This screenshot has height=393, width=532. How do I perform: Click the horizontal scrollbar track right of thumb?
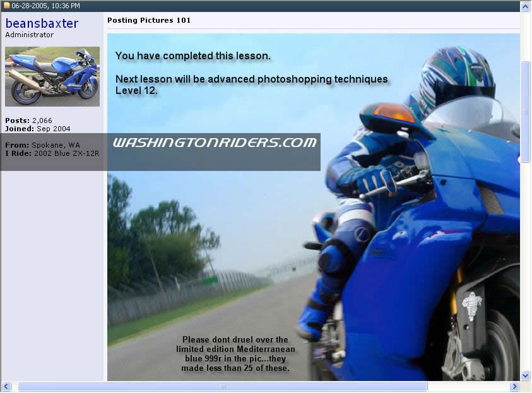click(467, 386)
